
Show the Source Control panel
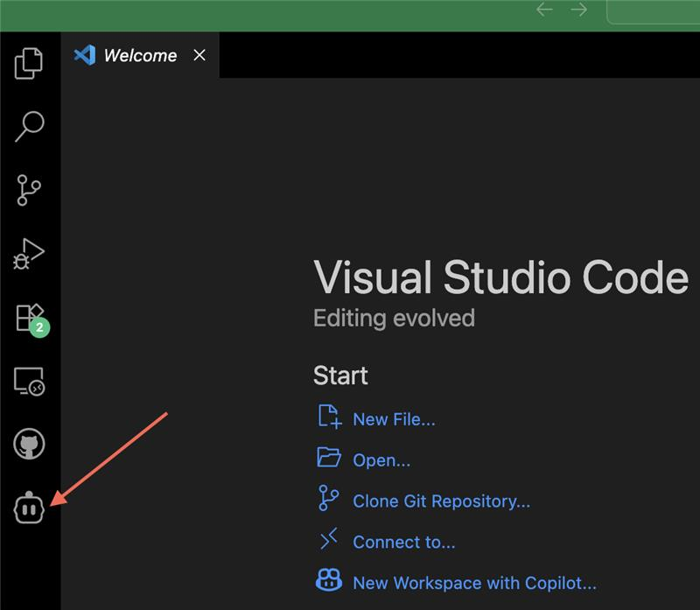coord(29,190)
